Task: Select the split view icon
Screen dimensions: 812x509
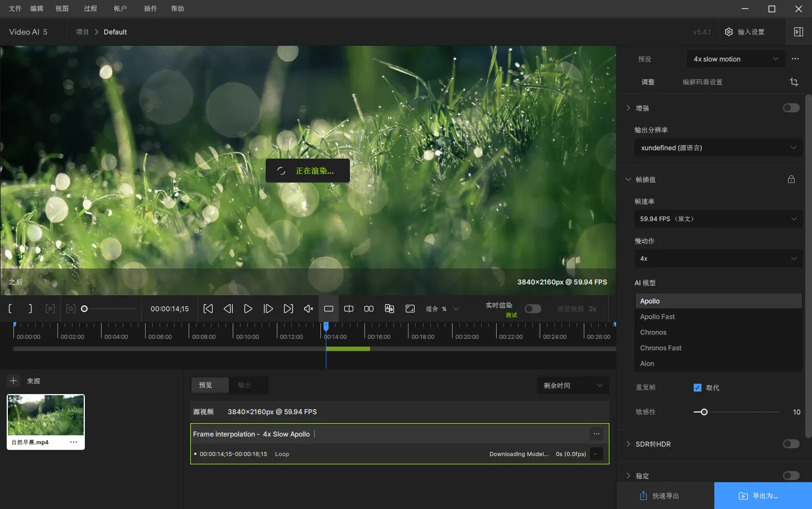Action: [x=349, y=309]
